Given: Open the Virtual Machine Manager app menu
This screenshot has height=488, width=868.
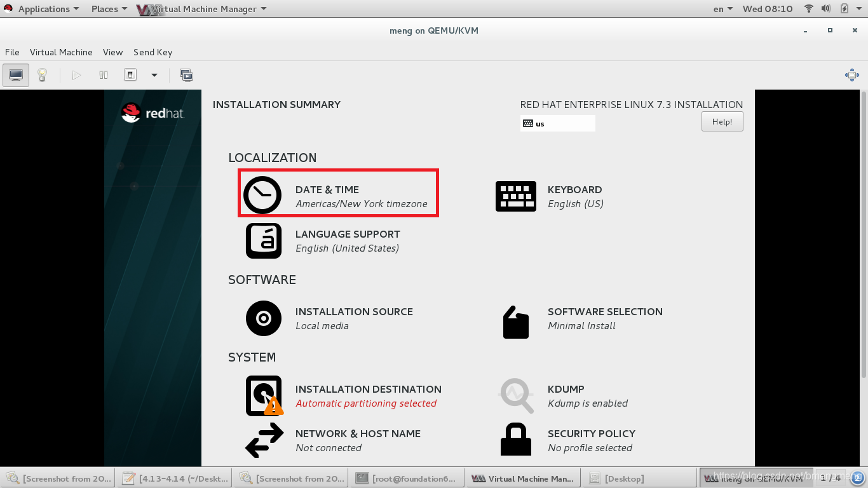Looking at the screenshot, I should pyautogui.click(x=201, y=9).
